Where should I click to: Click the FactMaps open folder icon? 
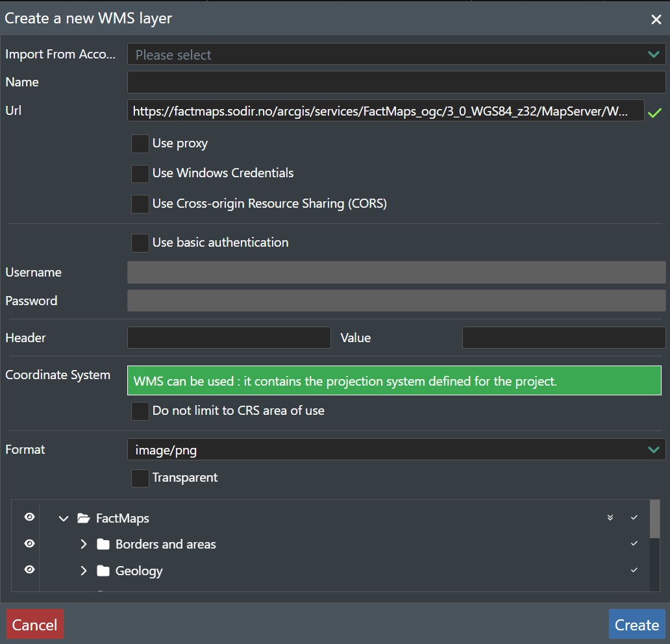tap(84, 518)
